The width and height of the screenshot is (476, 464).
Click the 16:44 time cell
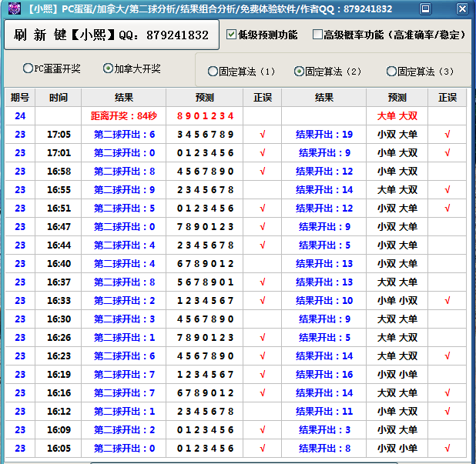pyautogui.click(x=59, y=245)
